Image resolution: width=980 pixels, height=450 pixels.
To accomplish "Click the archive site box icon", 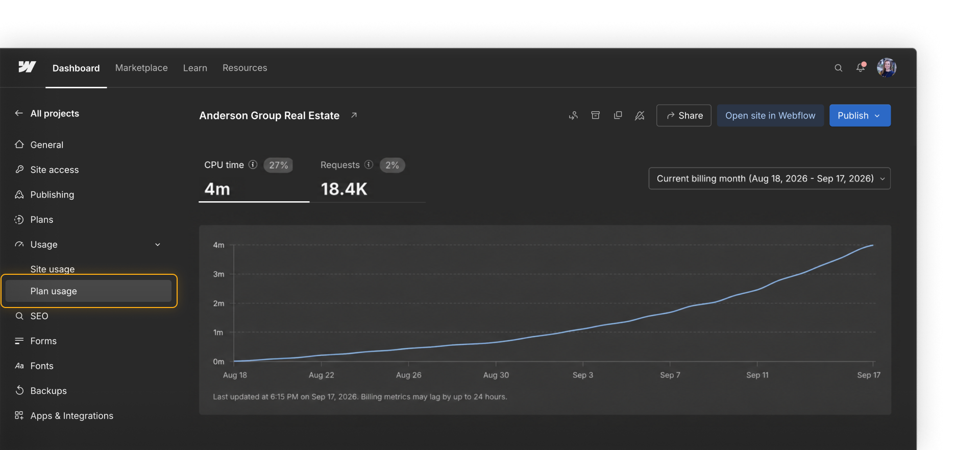I will (595, 115).
